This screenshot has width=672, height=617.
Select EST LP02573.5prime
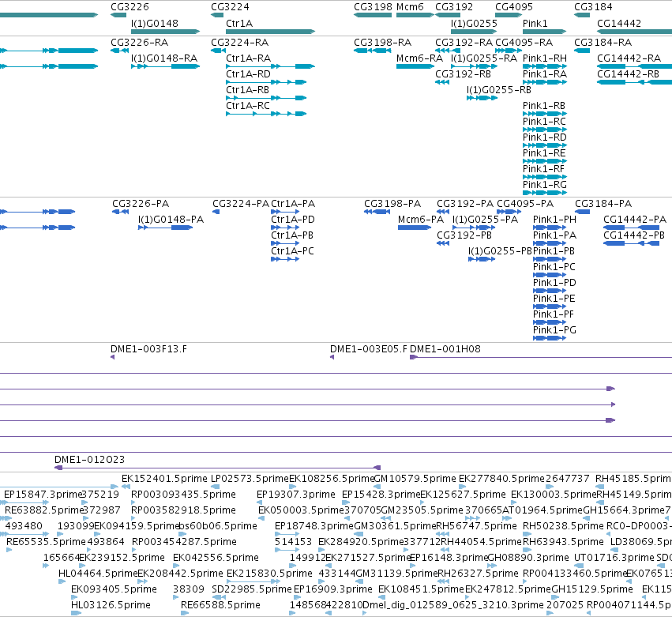point(250,479)
